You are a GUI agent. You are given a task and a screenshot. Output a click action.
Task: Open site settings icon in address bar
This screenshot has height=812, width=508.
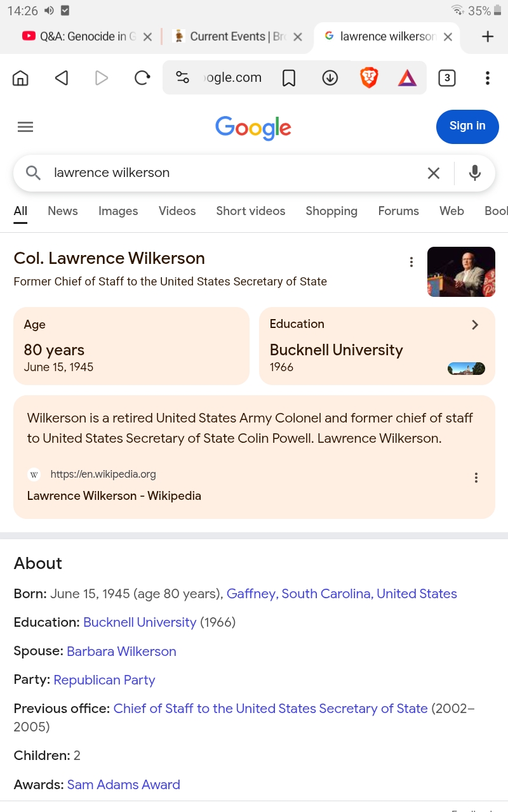[x=183, y=78]
